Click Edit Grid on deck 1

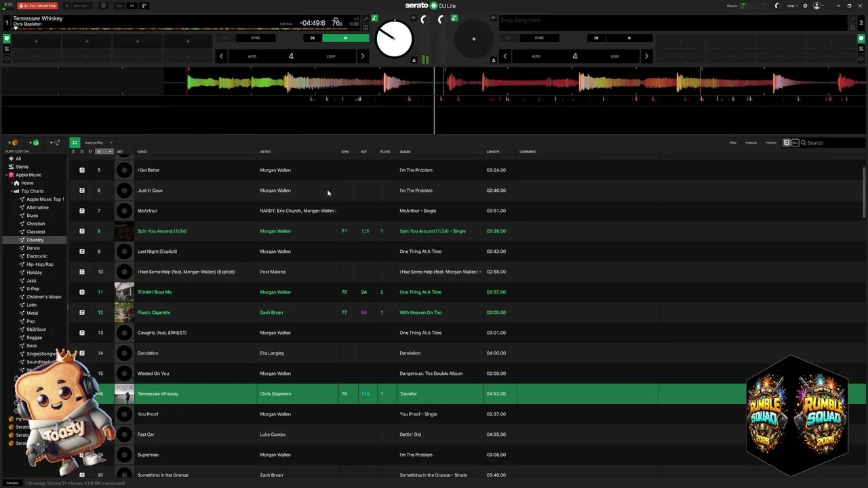pyautogui.click(x=286, y=24)
